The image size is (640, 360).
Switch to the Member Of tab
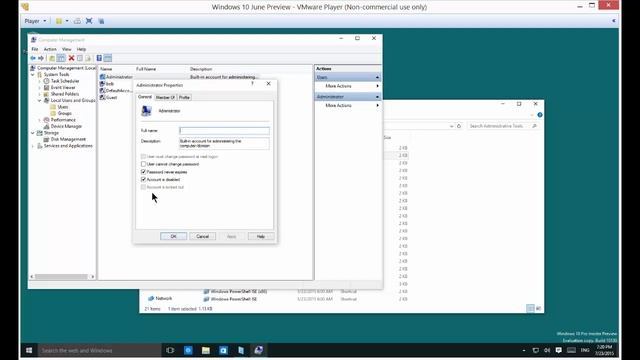point(165,98)
